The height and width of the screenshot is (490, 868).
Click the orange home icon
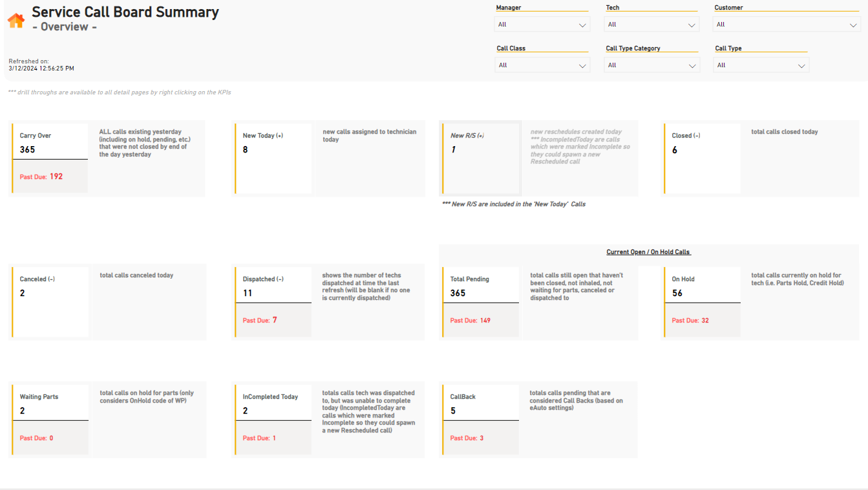pos(16,20)
